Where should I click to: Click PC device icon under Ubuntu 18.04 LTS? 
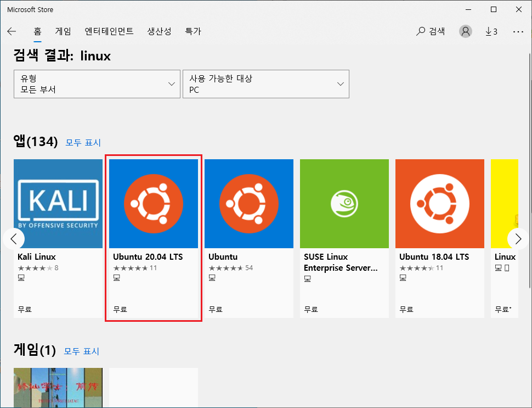click(403, 278)
